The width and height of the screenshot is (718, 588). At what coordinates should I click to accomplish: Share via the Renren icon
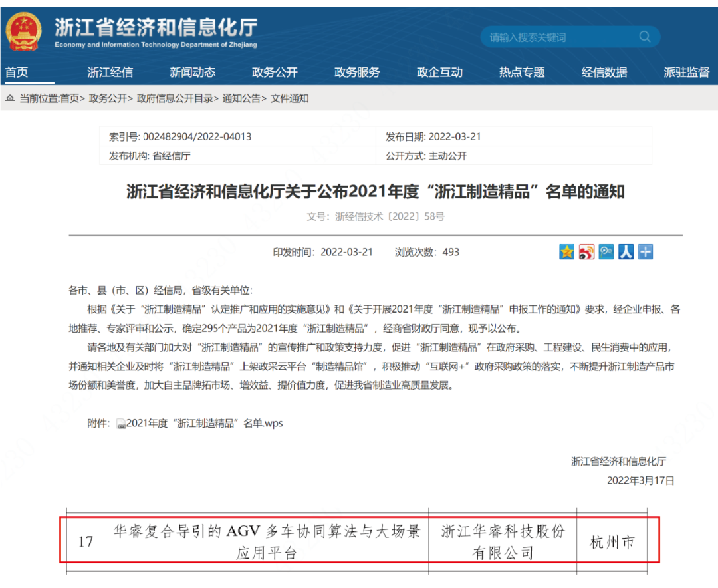pyautogui.click(x=626, y=252)
